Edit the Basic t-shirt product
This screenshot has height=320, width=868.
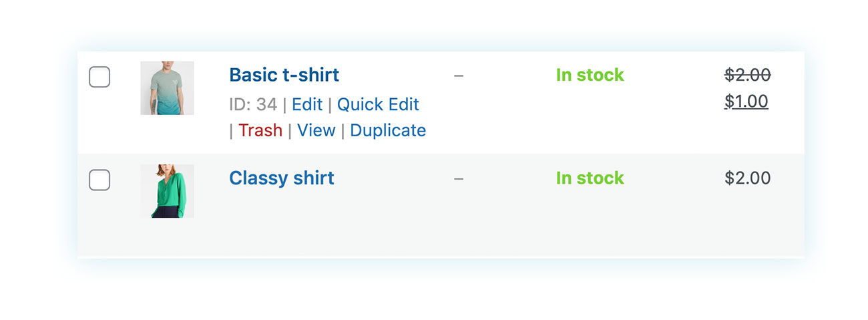click(x=307, y=105)
